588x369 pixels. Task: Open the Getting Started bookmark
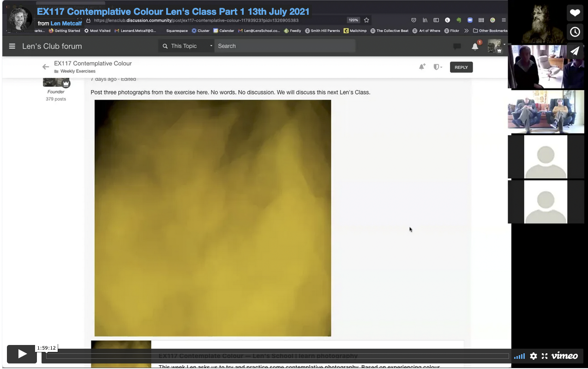click(x=65, y=31)
